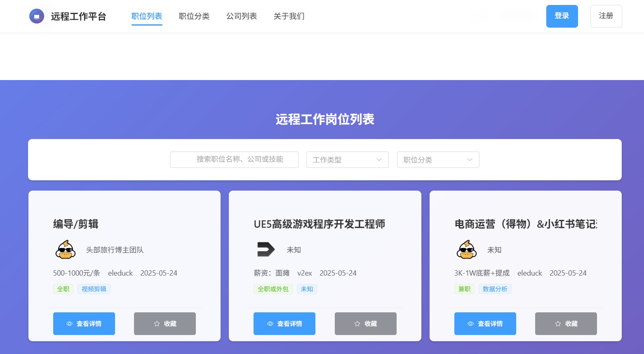The height and width of the screenshot is (354, 644).
Task: Click the 数据分析 tag
Action: 495,289
